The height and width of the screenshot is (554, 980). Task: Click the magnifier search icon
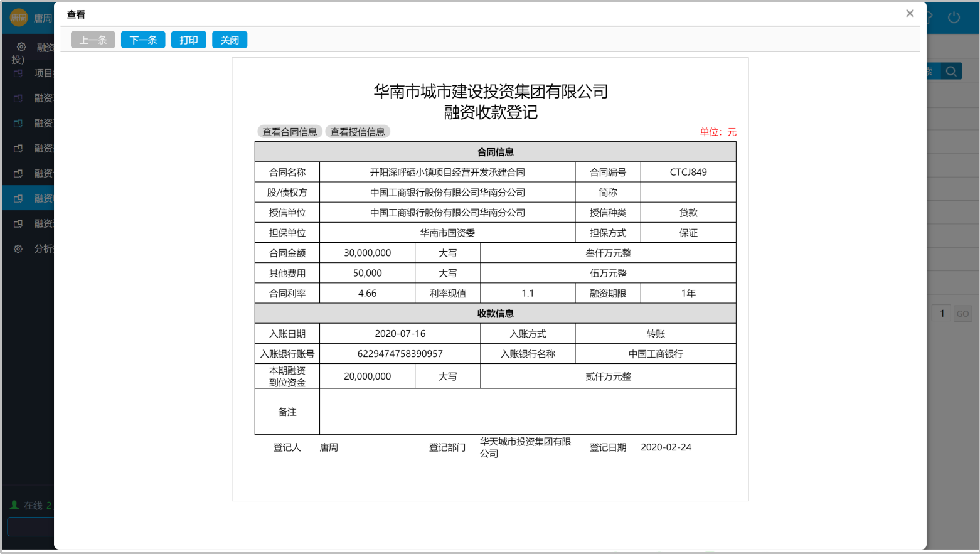pyautogui.click(x=951, y=72)
